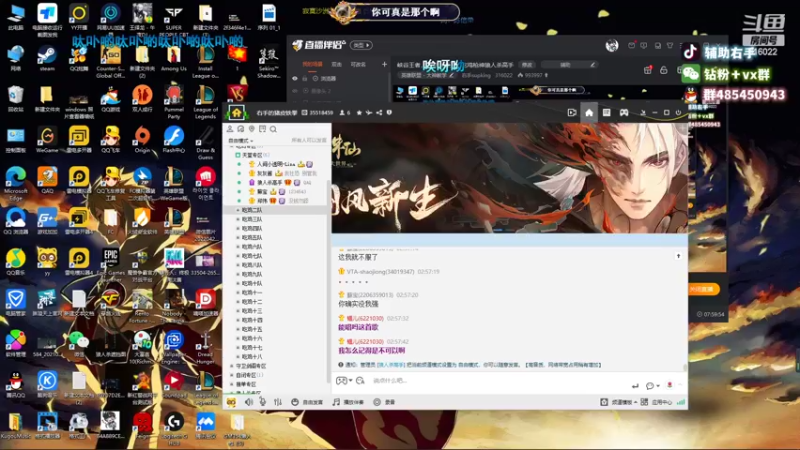Toggle the eye icon for 浏览器 source

[x=295, y=79]
